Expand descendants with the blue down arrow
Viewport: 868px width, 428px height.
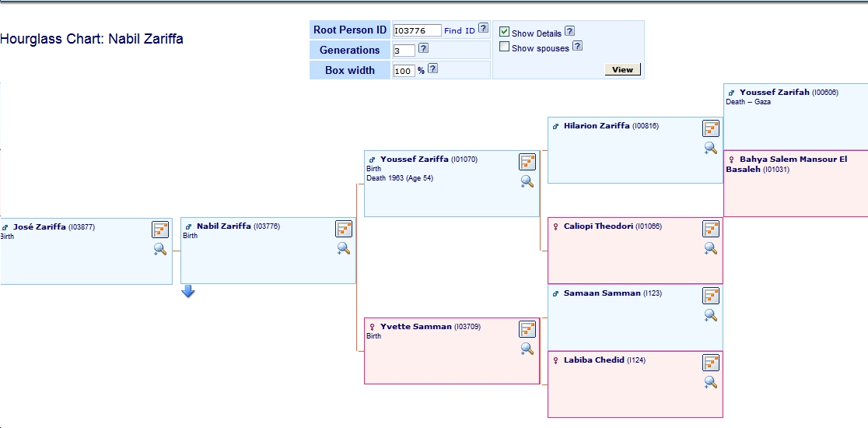tap(188, 292)
